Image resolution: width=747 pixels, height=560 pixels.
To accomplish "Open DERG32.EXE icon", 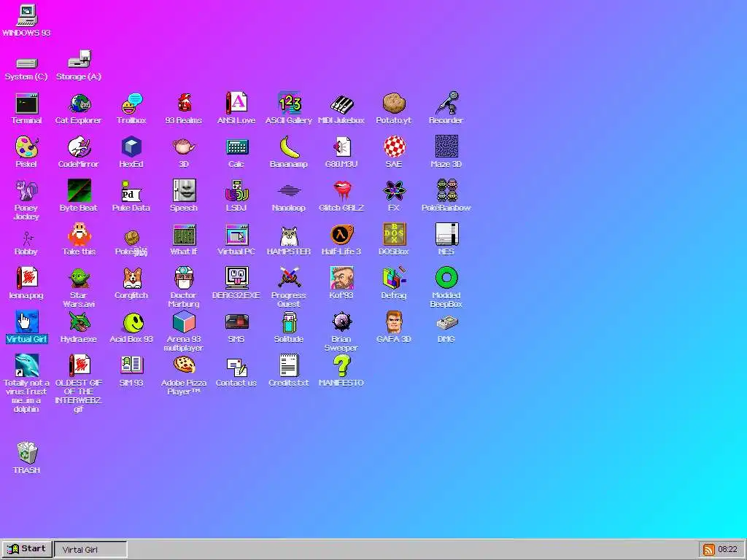I will [236, 279].
